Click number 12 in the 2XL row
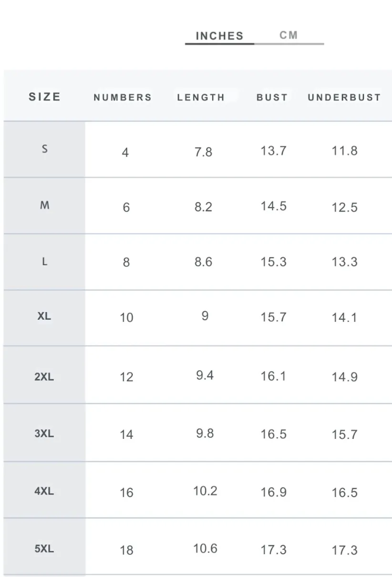Image resolution: width=392 pixels, height=577 pixels. tap(126, 377)
